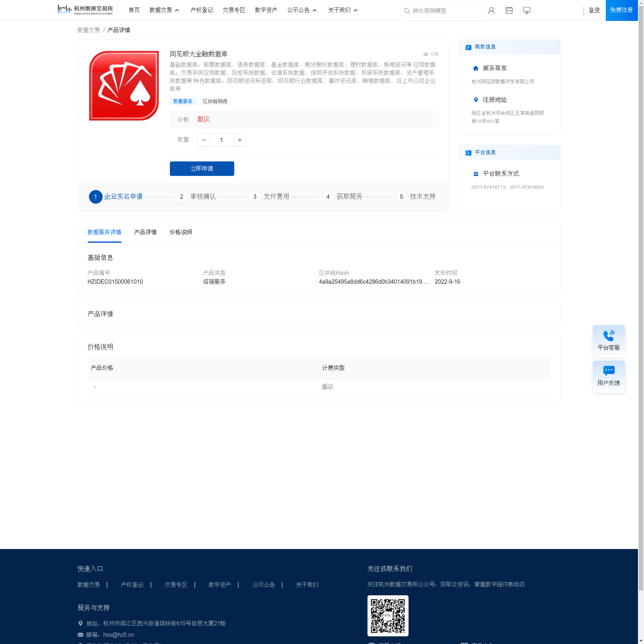Click the footer email envelope icon

(80, 635)
